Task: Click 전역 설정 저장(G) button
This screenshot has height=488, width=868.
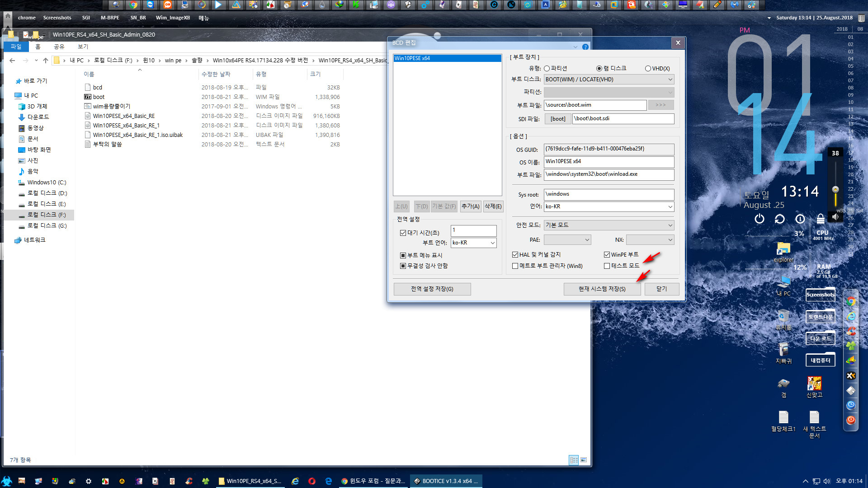Action: (x=432, y=289)
